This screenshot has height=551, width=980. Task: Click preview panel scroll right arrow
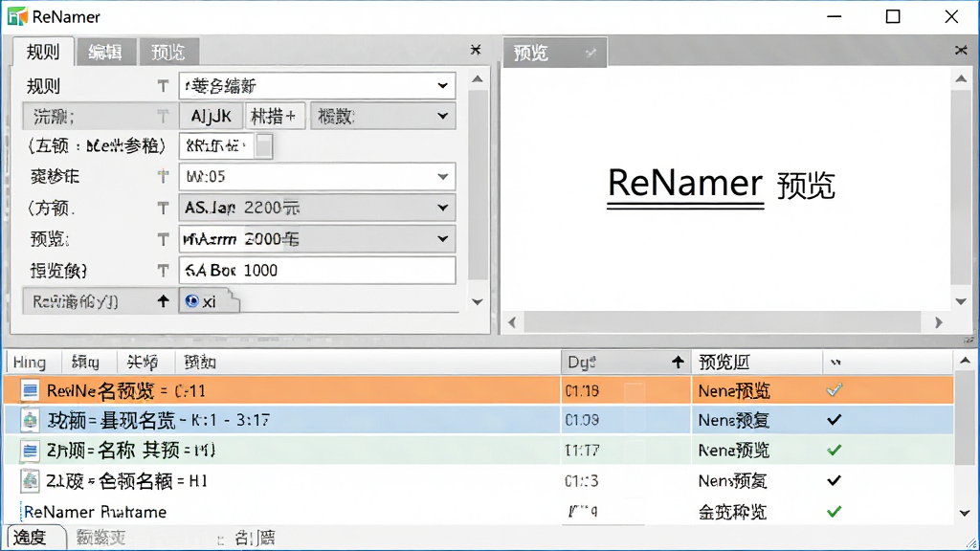pyautogui.click(x=938, y=322)
